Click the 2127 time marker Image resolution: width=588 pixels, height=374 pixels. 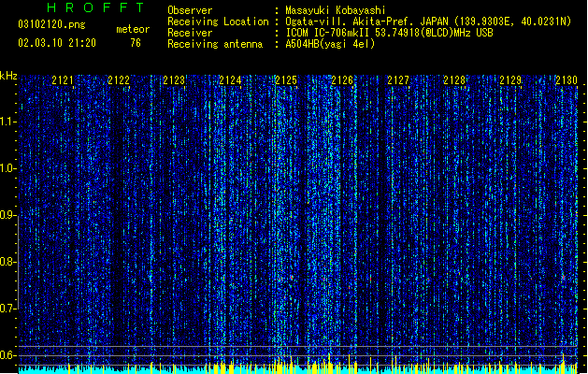[x=398, y=80]
